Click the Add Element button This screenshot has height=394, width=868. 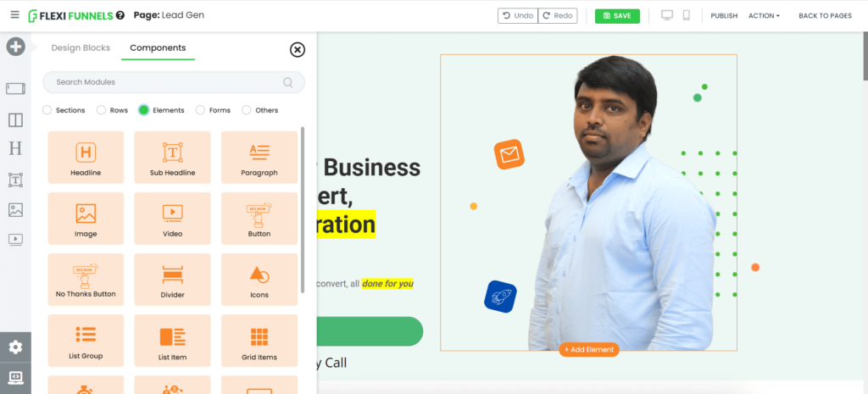click(589, 350)
